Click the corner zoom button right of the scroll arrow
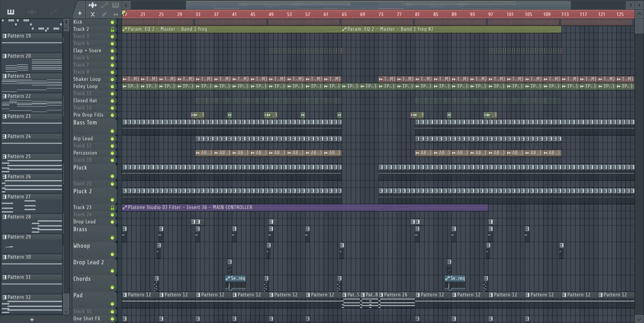The image size is (644, 323). pos(639,5)
